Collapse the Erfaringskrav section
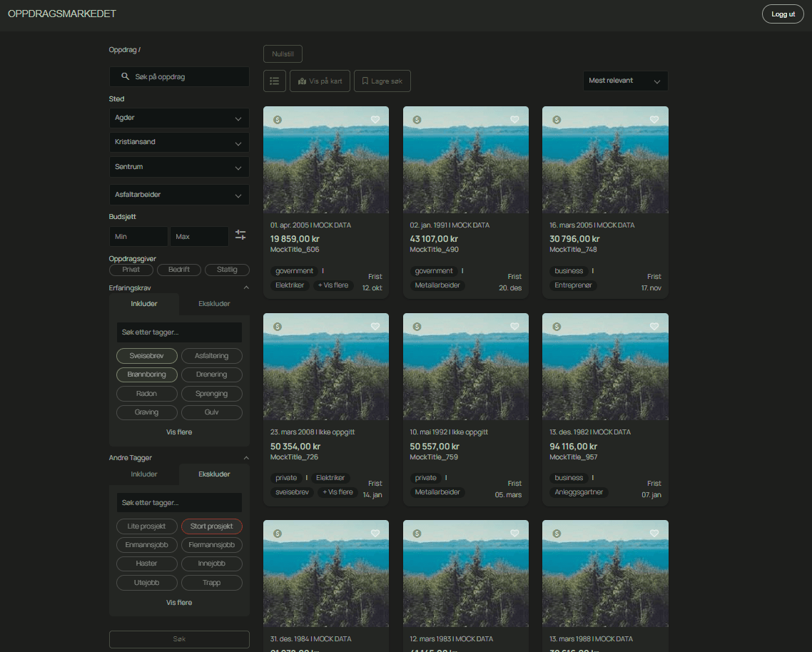 [x=246, y=287]
